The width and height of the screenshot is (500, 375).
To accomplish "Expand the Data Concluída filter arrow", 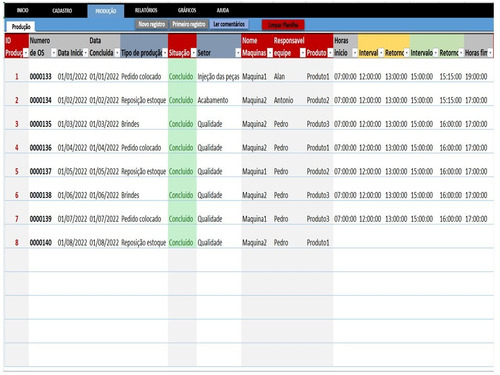I will 117,53.
